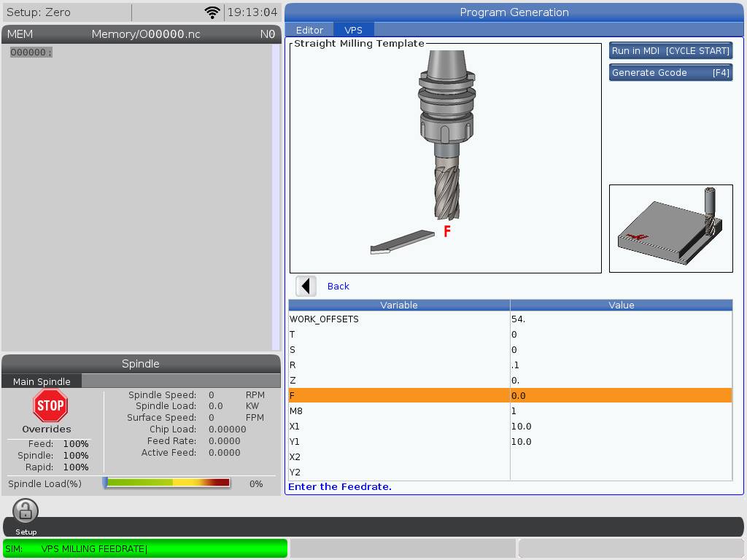The image size is (747, 560).
Task: Click the Wi-Fi signal icon
Action: coord(212,12)
